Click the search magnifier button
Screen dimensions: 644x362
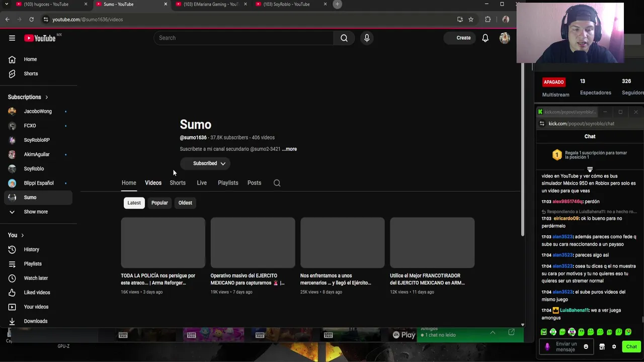click(x=344, y=38)
